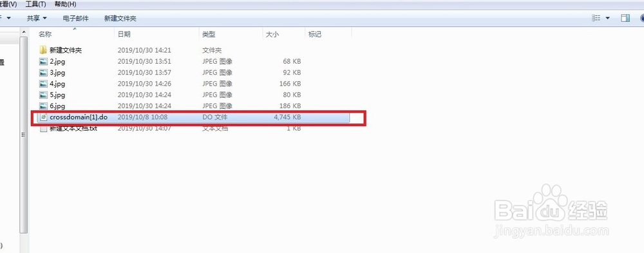
Task: Select the 2.jpg file icon
Action: click(x=44, y=62)
